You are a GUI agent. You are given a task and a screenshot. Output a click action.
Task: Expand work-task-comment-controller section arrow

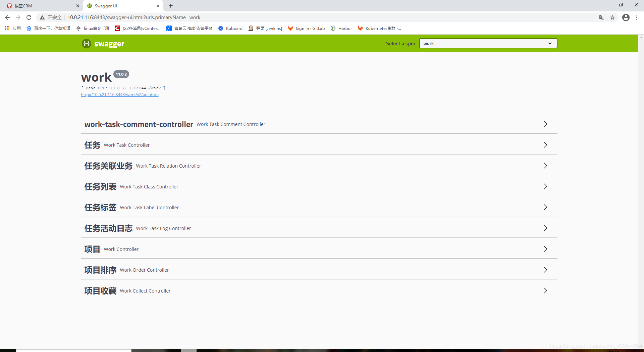[545, 124]
